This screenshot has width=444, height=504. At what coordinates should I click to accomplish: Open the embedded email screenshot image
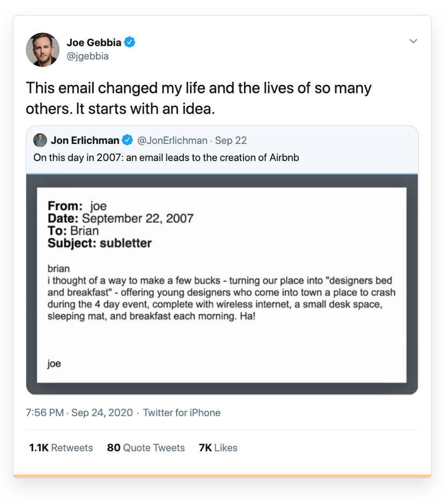coord(221,283)
